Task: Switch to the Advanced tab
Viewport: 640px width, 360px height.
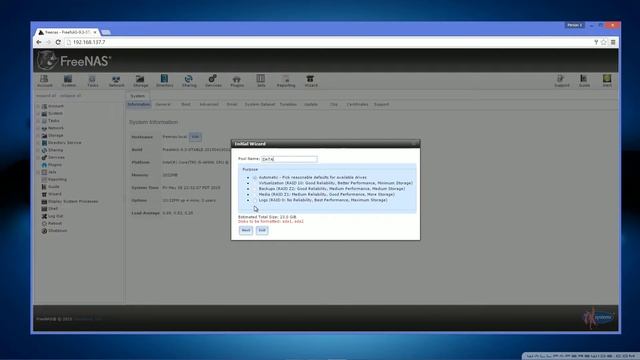Action: pos(209,104)
